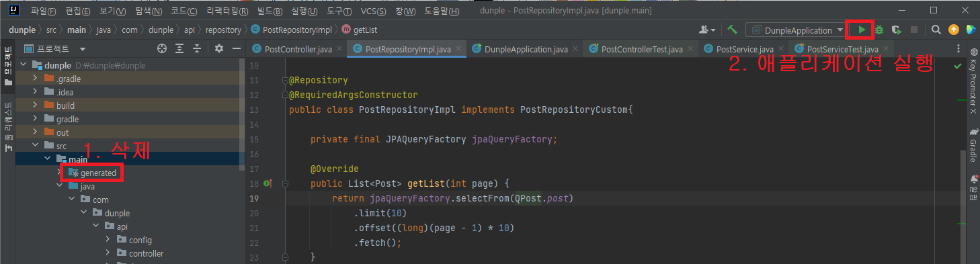The height and width of the screenshot is (264, 980).
Task: Click the implements gutter icon on line 18
Action: click(x=268, y=183)
